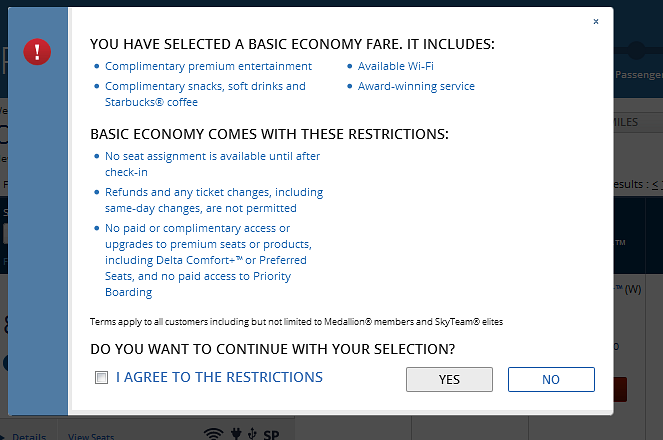This screenshot has width=663, height=440.
Task: Click the Passenger step label
Action: pos(639,75)
